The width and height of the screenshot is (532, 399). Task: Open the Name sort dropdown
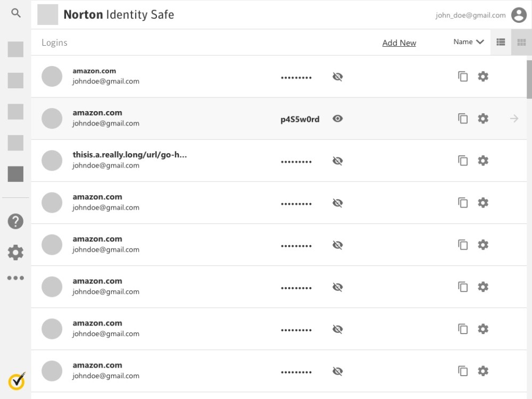468,42
